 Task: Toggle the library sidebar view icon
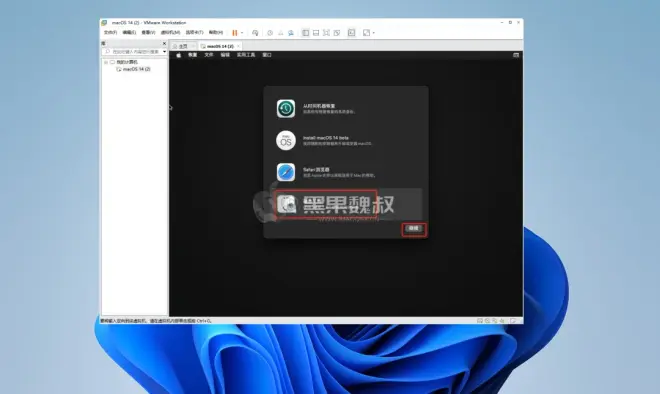coord(306,33)
